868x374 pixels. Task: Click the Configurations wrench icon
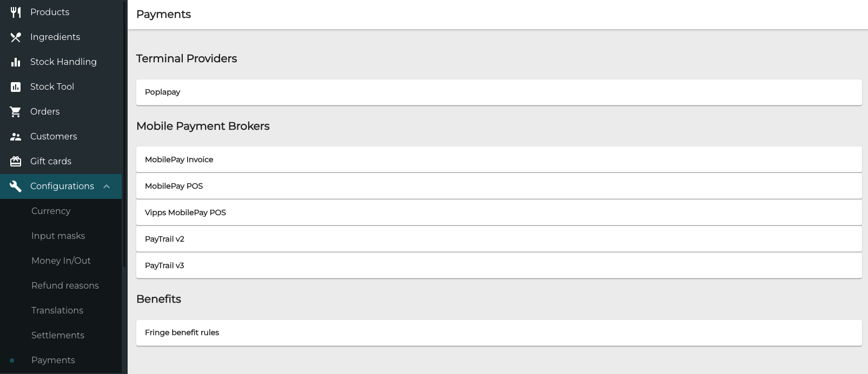(16, 186)
